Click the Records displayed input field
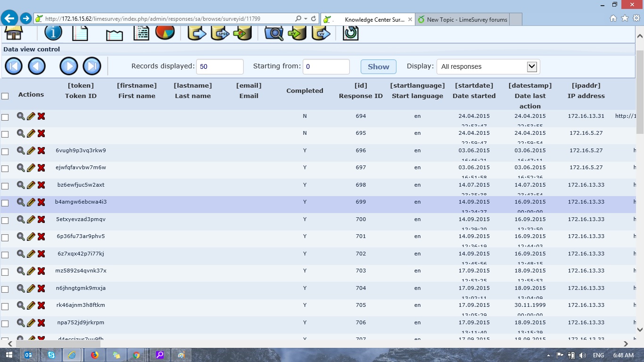Screen dimensions: 644x362 coord(220,66)
